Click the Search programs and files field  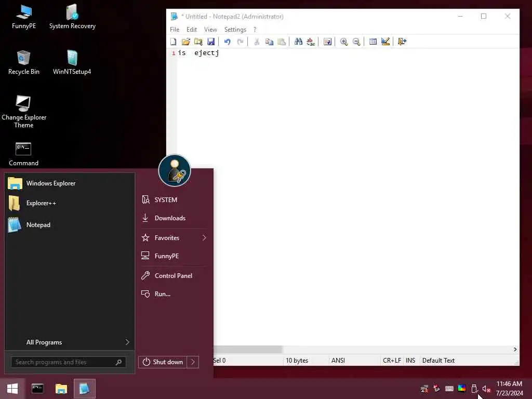pos(68,362)
